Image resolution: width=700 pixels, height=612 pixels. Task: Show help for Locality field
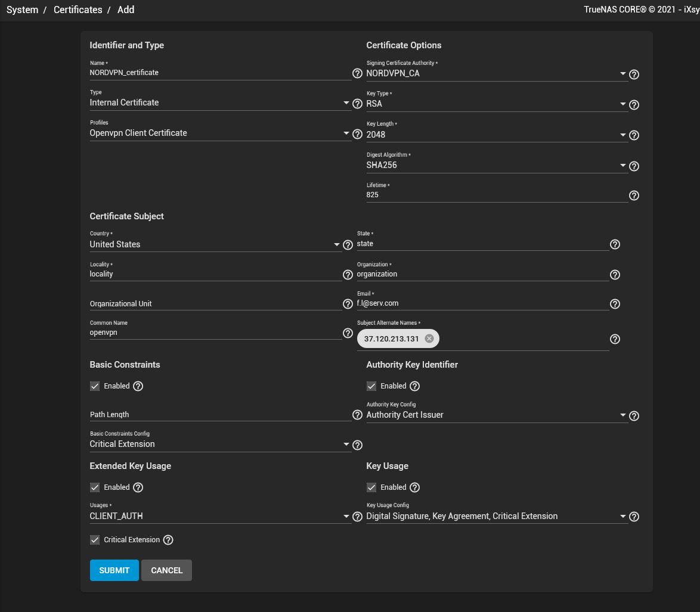point(348,275)
